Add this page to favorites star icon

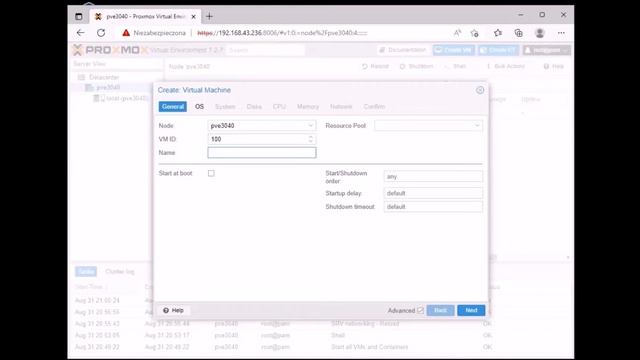pos(474,33)
